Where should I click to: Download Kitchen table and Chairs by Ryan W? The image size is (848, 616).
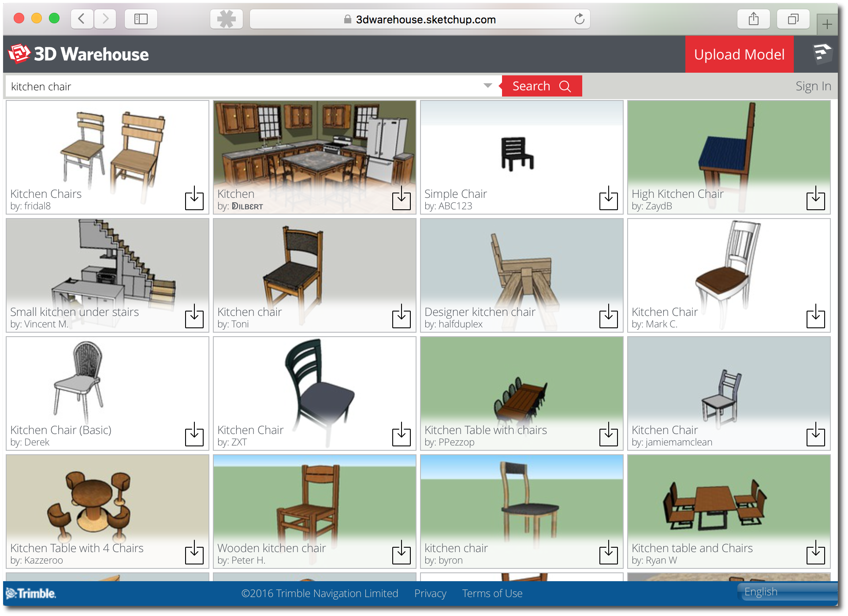tap(815, 553)
